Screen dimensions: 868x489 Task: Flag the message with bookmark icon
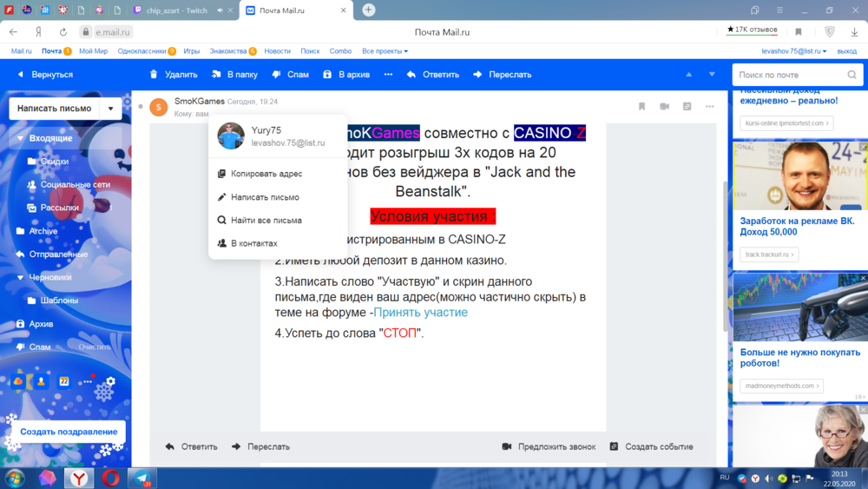click(x=641, y=106)
